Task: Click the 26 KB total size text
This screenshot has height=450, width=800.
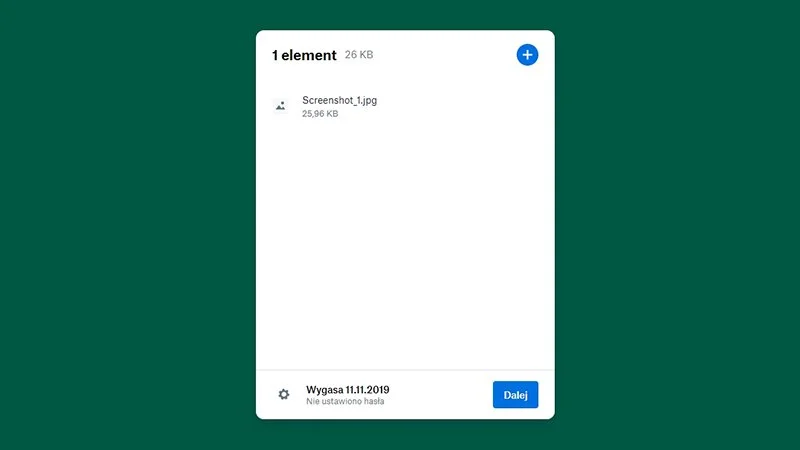Action: click(359, 55)
